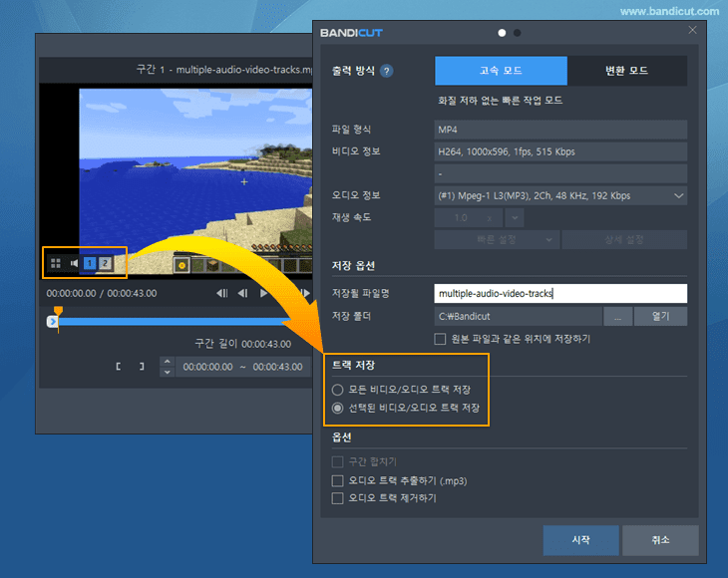Set the segment start with the left bracket icon
The image size is (728, 578).
pos(119,367)
